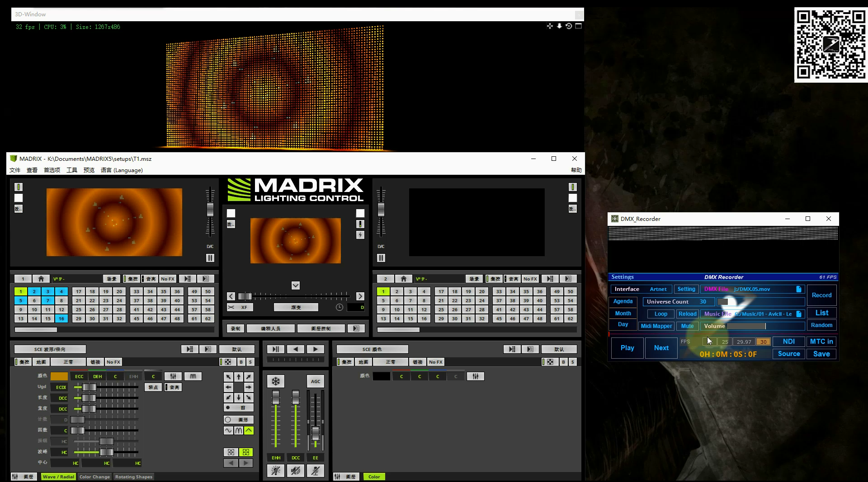The height and width of the screenshot is (482, 868).
Task: Click the play/pause icon in center transport
Action: click(276, 349)
